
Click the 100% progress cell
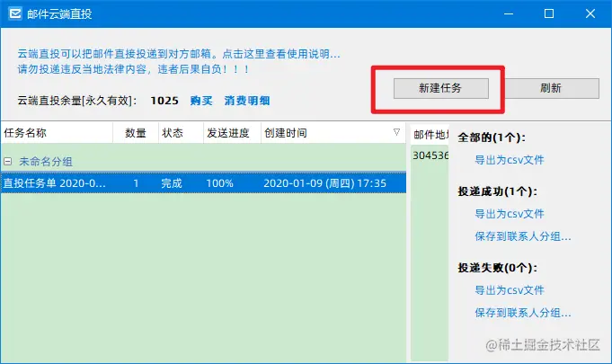(220, 183)
